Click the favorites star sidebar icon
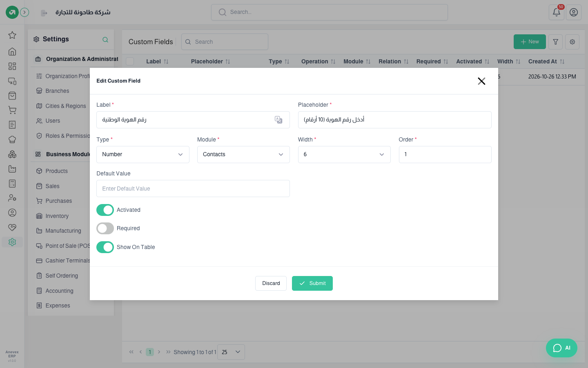The image size is (588, 368). click(12, 35)
